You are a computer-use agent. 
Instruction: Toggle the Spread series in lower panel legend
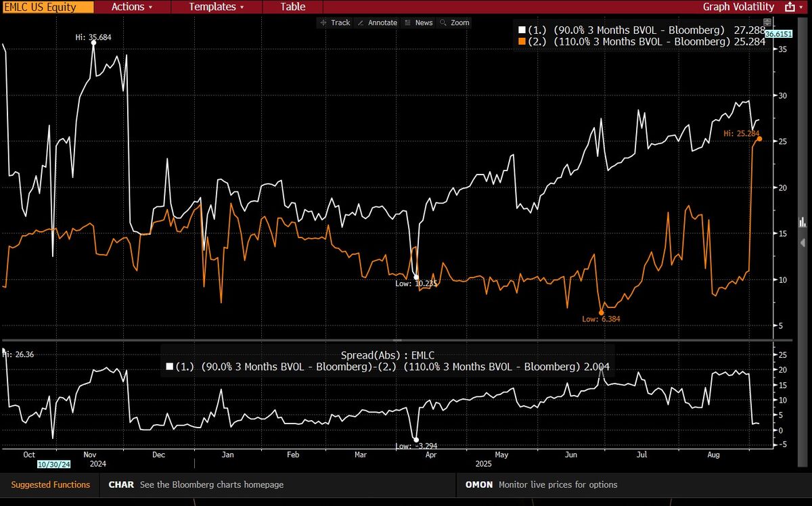click(379, 366)
